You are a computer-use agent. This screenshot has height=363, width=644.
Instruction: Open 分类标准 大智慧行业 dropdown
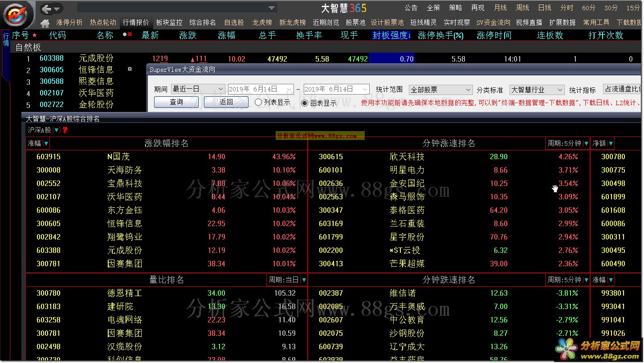point(560,90)
